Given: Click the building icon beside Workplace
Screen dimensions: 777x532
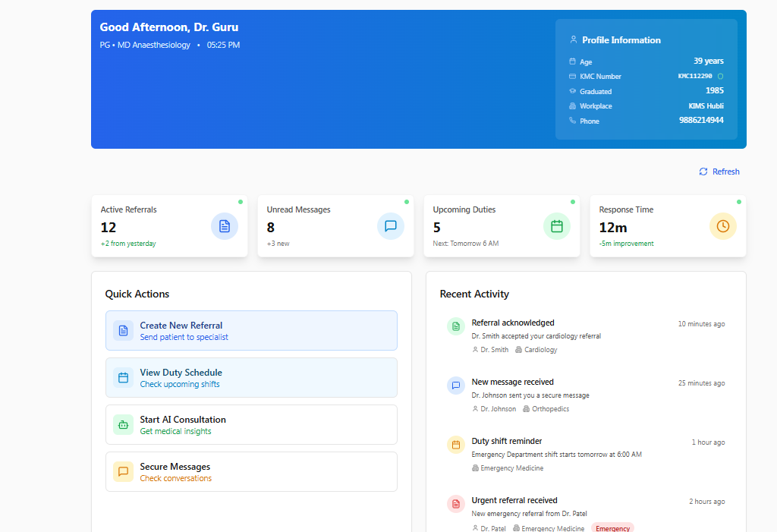Looking at the screenshot, I should pos(572,106).
